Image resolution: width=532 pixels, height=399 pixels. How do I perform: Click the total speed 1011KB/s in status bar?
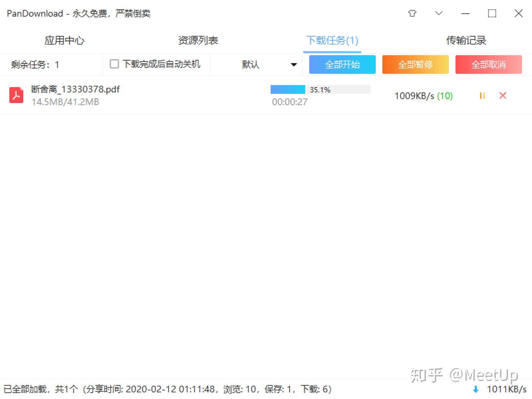tap(507, 389)
